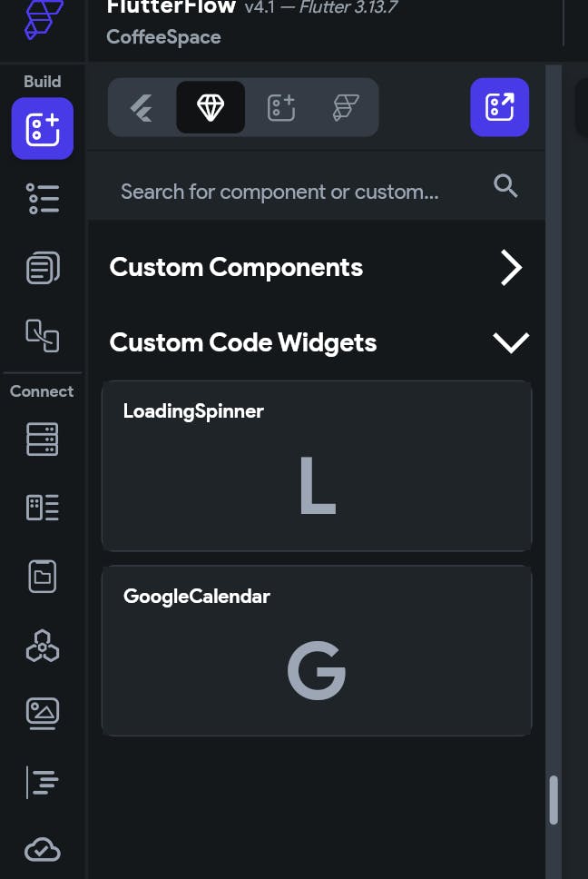
Task: Collapse the Custom Code Widgets section
Action: (x=510, y=342)
